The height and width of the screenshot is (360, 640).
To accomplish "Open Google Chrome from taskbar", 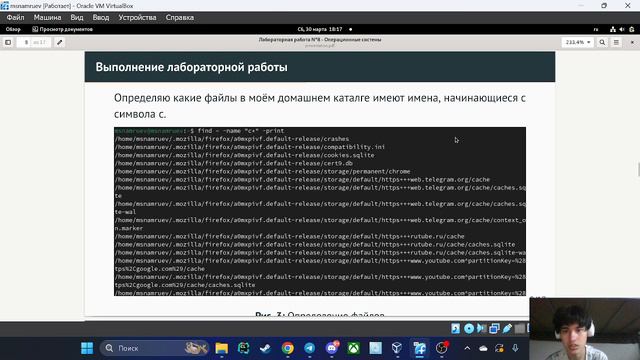I will (x=288, y=348).
